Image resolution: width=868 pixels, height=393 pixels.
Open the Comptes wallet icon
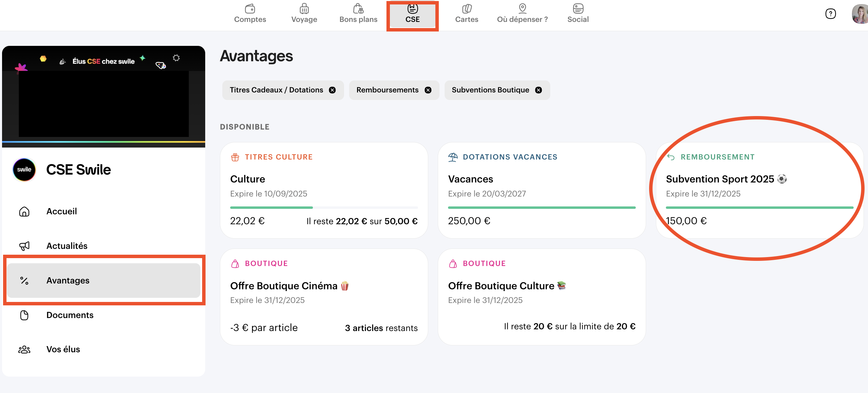click(x=250, y=9)
